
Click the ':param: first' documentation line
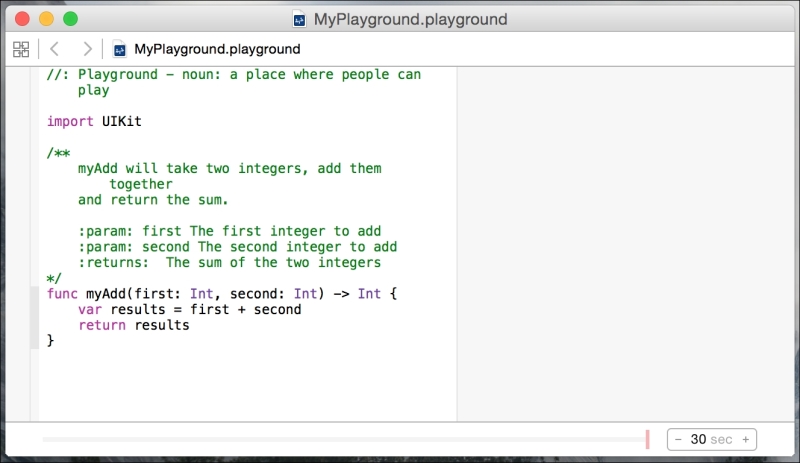click(x=230, y=231)
